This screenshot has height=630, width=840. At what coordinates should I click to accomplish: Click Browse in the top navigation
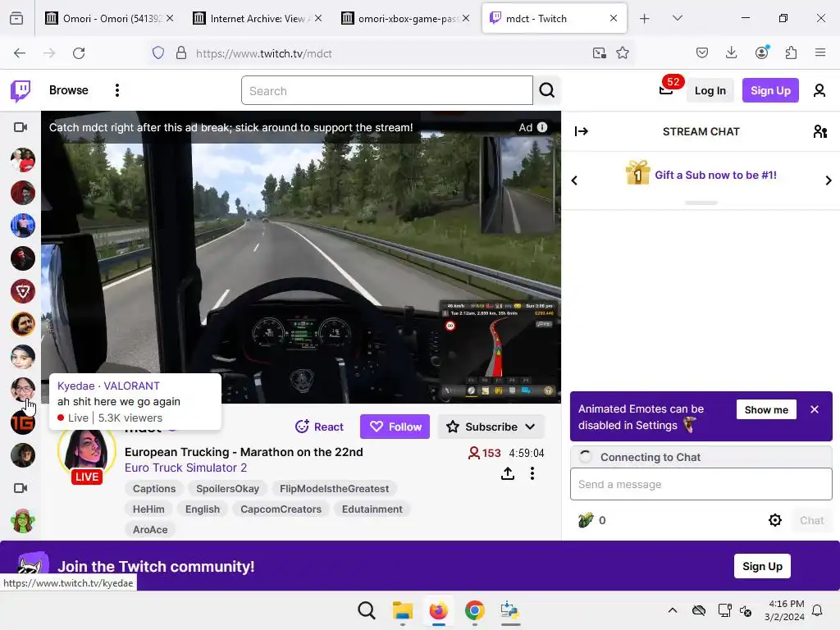69,90
